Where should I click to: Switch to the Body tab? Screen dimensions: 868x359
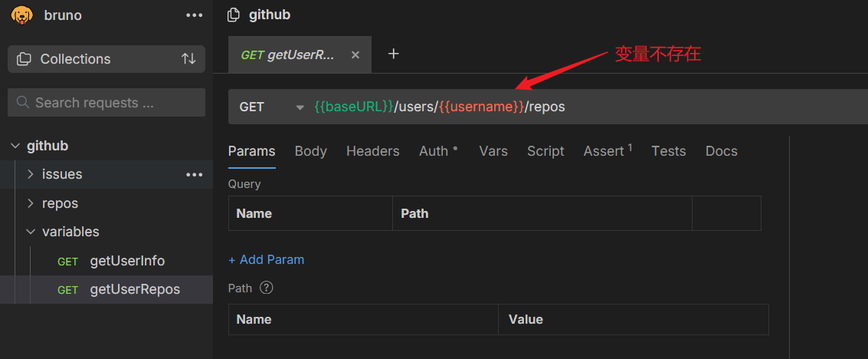click(310, 151)
